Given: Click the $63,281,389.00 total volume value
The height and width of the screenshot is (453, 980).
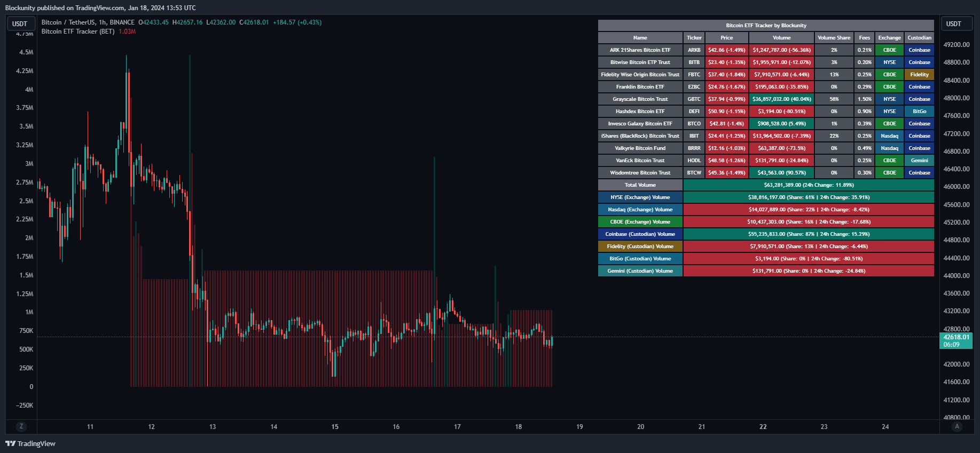Looking at the screenshot, I should 809,185.
